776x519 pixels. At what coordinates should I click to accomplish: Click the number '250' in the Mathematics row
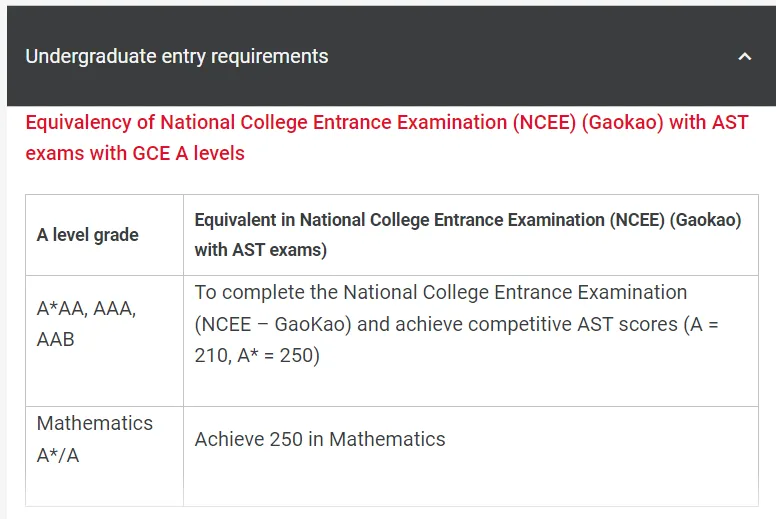coord(286,439)
